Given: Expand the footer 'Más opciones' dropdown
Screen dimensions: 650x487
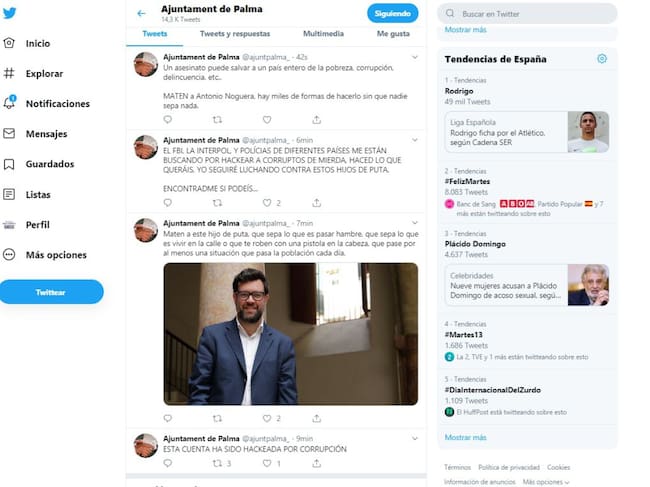Looking at the screenshot, I should coord(546,482).
